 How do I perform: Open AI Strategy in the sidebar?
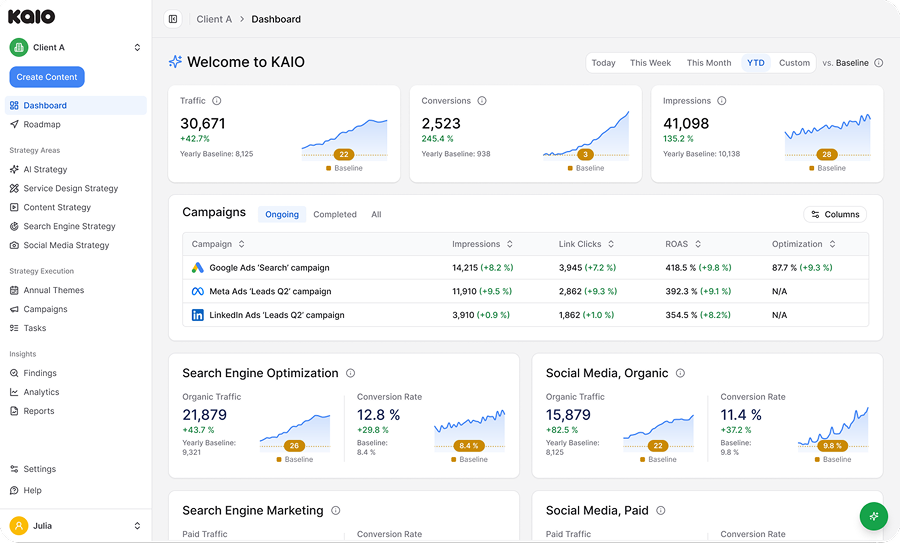pos(45,169)
